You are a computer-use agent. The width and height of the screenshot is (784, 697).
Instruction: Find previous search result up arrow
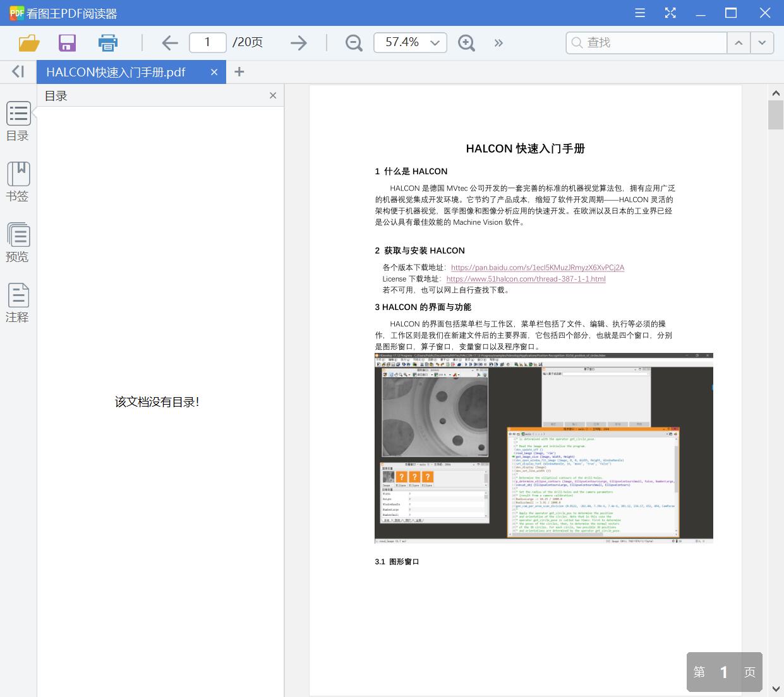pos(739,42)
